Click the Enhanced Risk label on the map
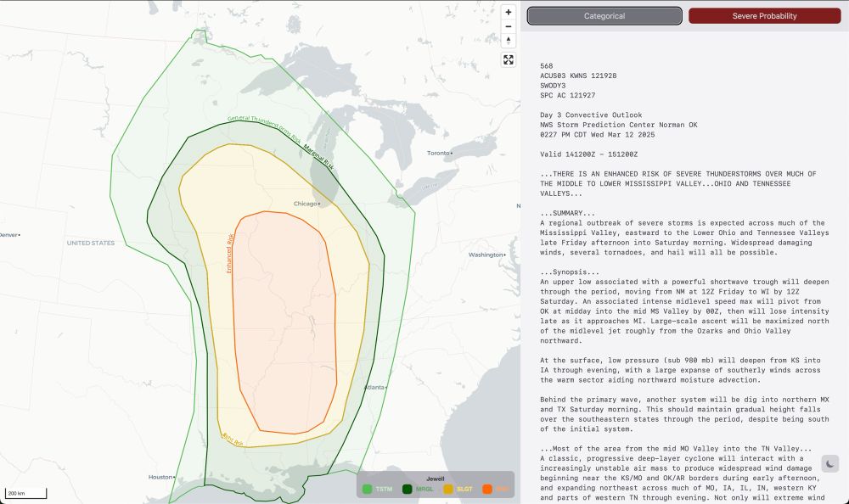Viewport: 849px width, 504px height. 229,254
